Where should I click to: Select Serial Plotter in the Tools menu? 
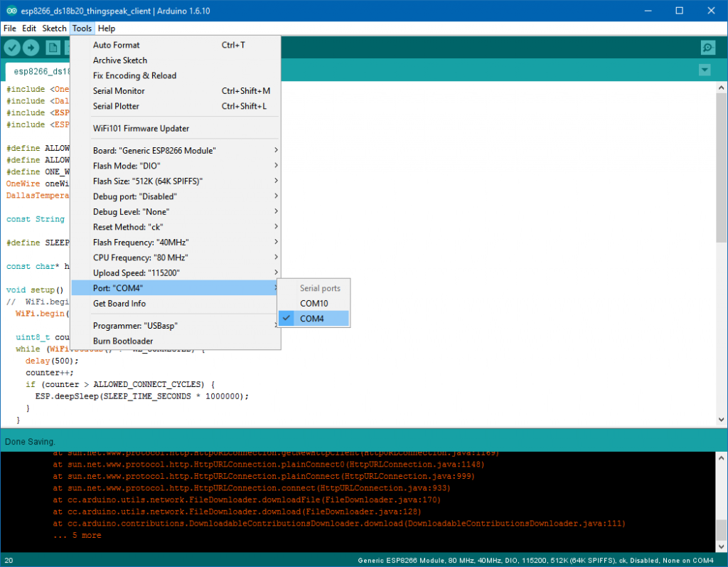[x=116, y=106]
